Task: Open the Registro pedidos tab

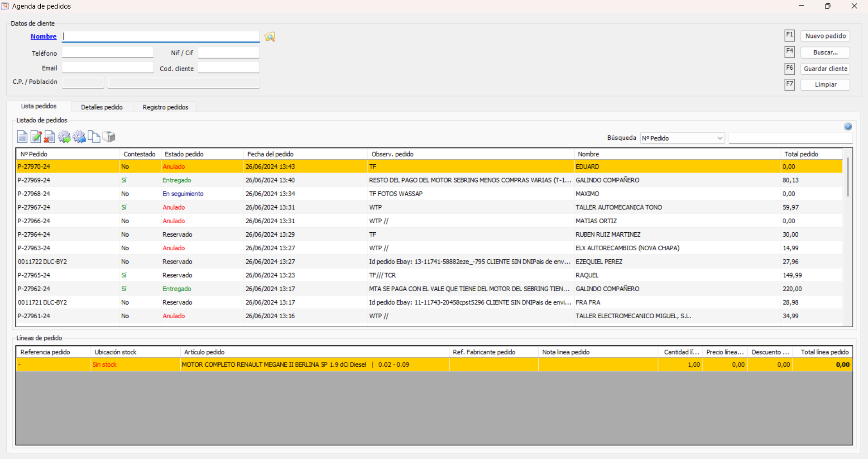Action: click(165, 107)
